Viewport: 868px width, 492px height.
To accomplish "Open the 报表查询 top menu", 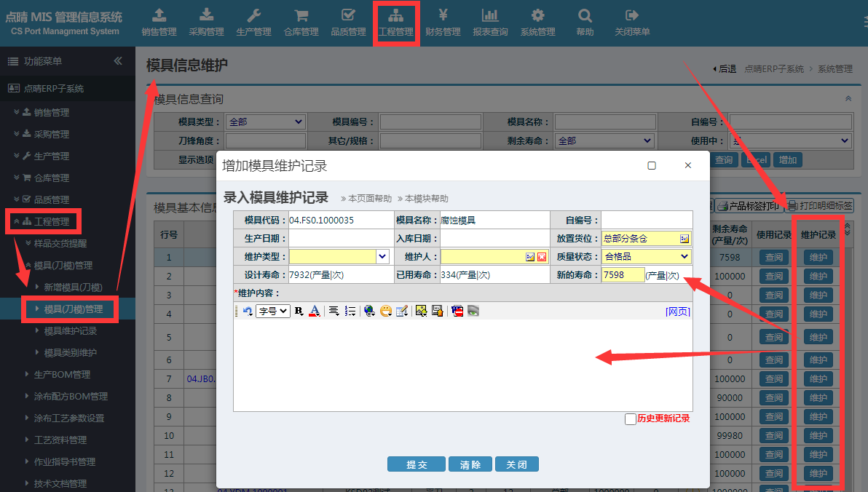I will coord(490,22).
